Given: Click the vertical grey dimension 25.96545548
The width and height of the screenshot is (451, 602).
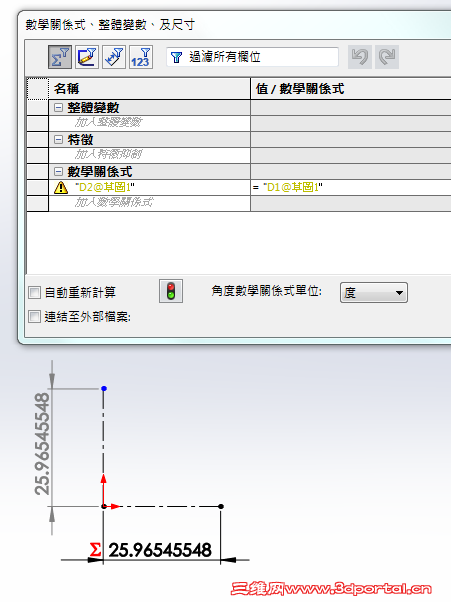Looking at the screenshot, I should 42,444.
